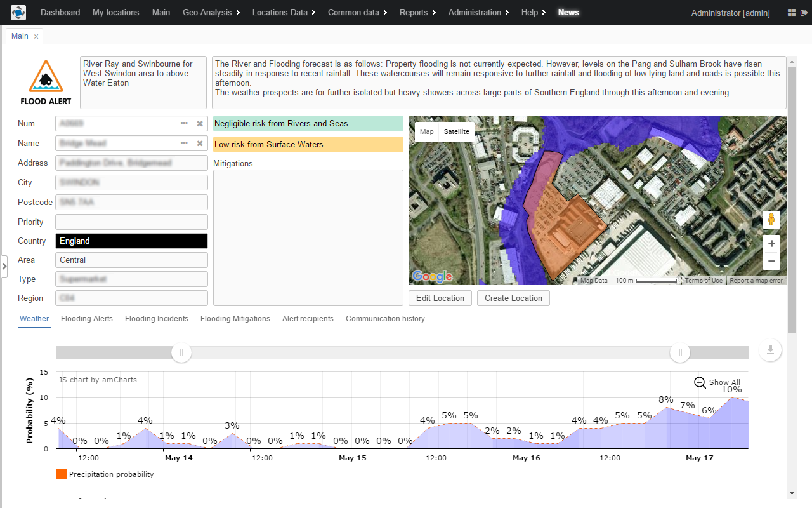
Task: Click the Area input field
Action: (x=131, y=260)
